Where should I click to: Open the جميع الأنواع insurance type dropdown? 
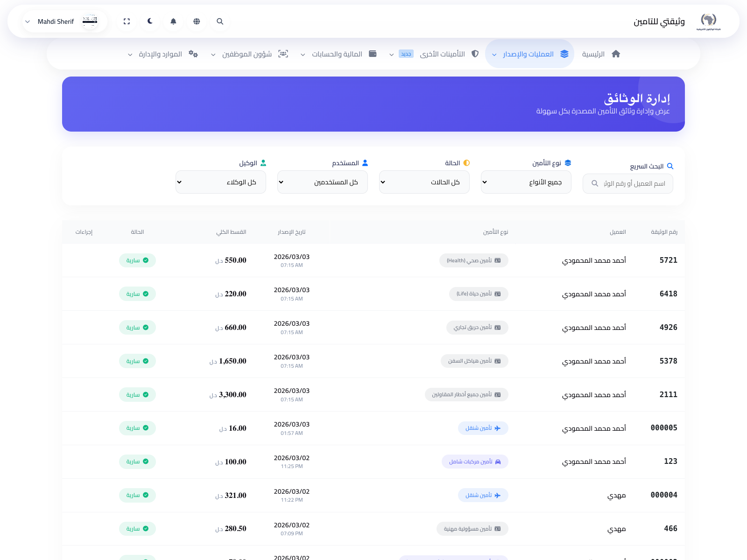[x=526, y=182]
